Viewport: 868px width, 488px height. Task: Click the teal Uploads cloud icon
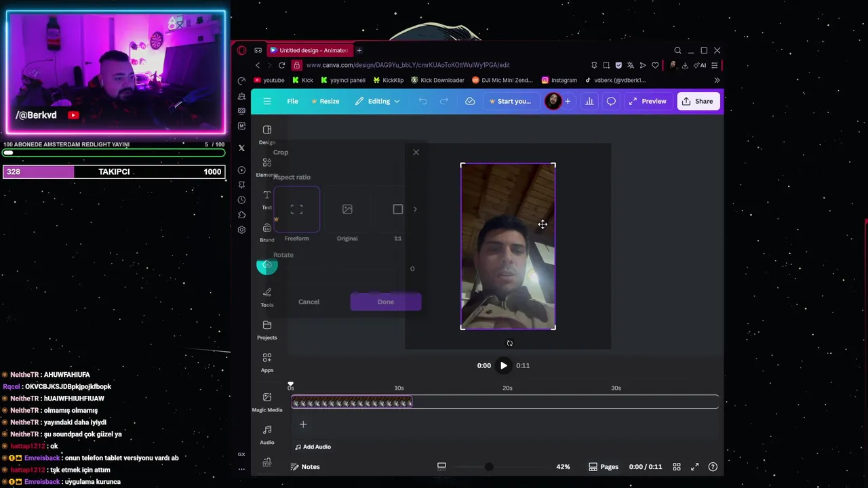click(267, 264)
